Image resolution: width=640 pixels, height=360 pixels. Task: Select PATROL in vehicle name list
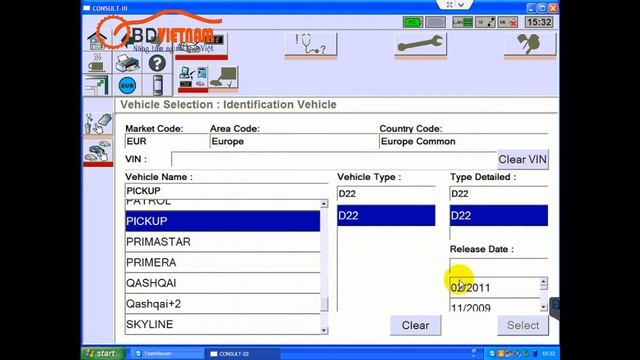[x=222, y=204]
